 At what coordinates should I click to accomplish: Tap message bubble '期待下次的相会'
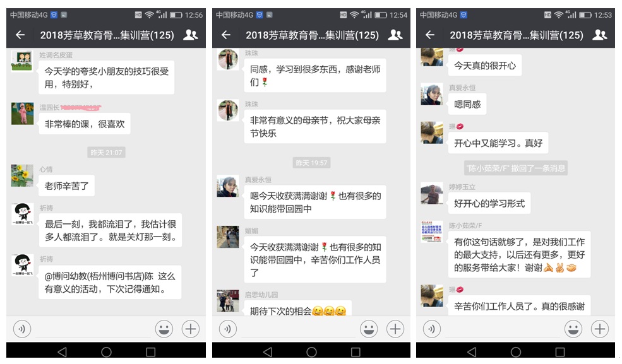coord(297,310)
